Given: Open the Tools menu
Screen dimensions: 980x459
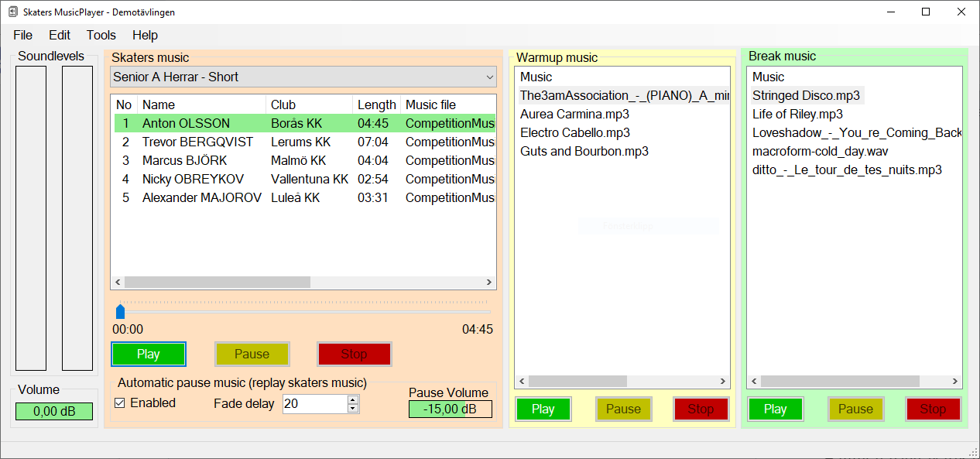Looking at the screenshot, I should pos(101,35).
